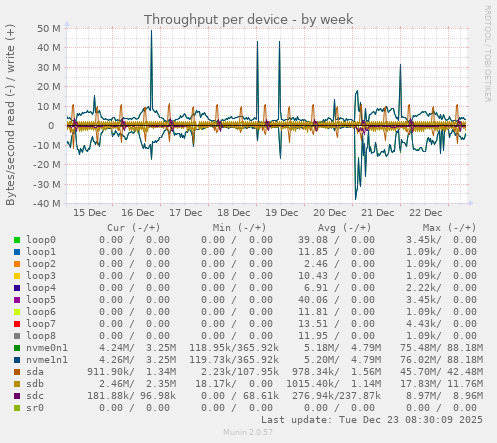The width and height of the screenshot is (497, 443).
Task: Click the 'sdc' device label
Action: [x=35, y=396]
